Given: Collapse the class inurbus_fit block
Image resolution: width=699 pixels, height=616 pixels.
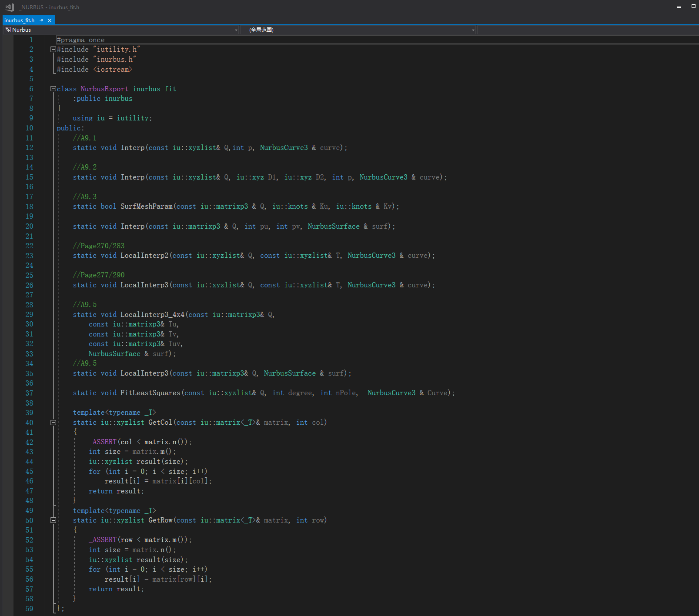Looking at the screenshot, I should coord(53,89).
